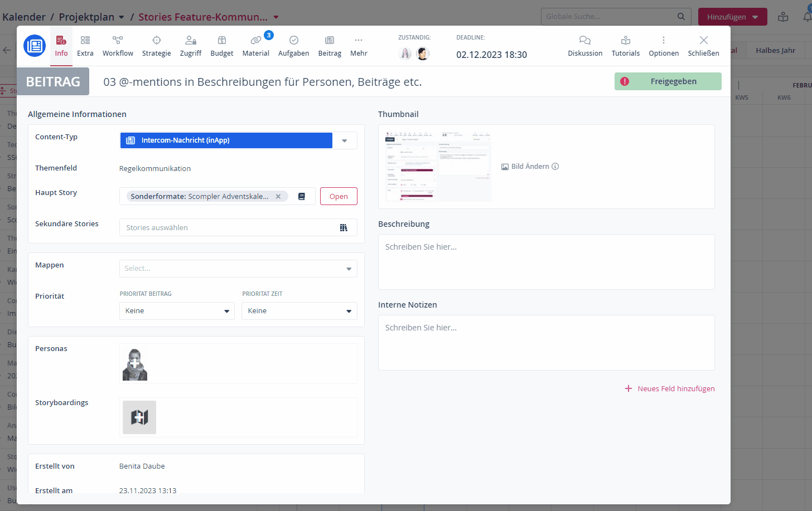
Task: Click the Open button for Haupt Story
Action: [x=339, y=196]
